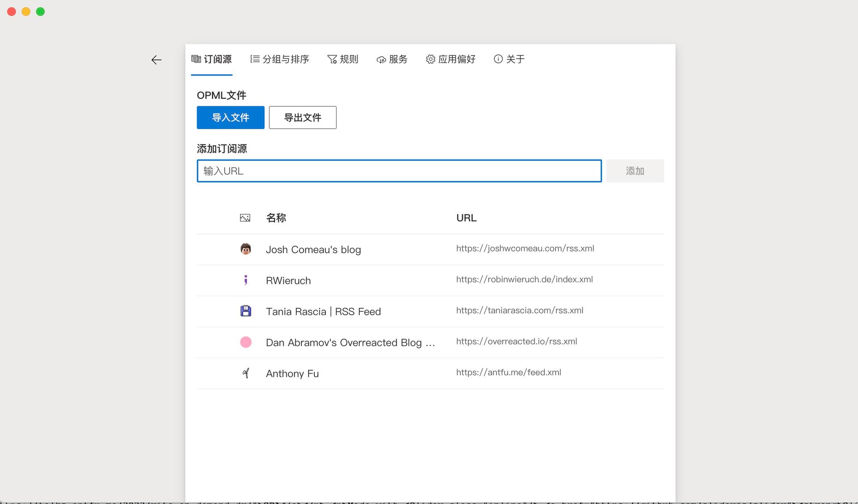Click the URL column header
858x504 pixels.
pos(466,218)
